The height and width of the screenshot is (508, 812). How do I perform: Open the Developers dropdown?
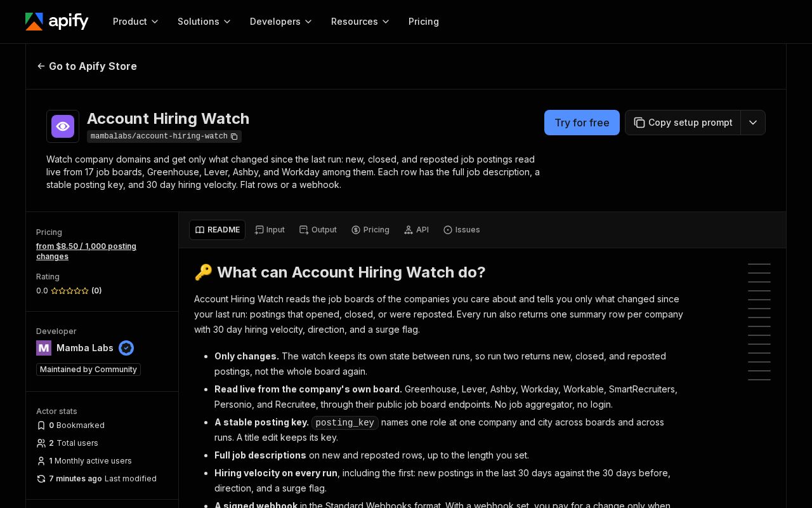tap(281, 22)
